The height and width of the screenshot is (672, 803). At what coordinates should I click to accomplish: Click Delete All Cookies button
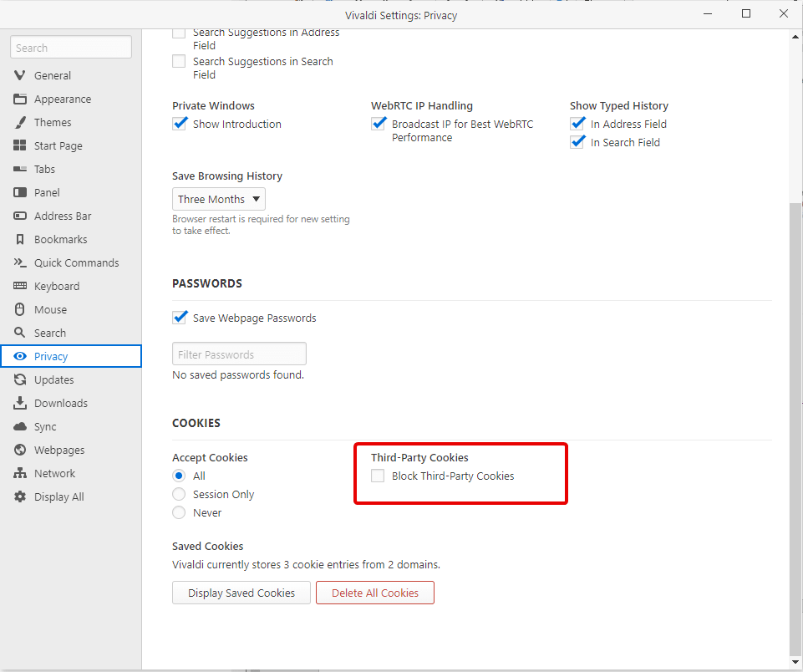[375, 593]
